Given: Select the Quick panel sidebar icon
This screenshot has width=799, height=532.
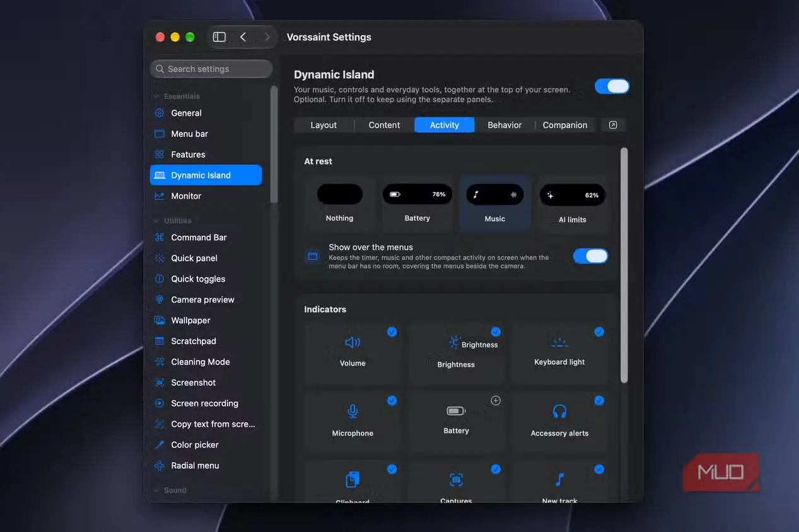Looking at the screenshot, I should [x=160, y=258].
